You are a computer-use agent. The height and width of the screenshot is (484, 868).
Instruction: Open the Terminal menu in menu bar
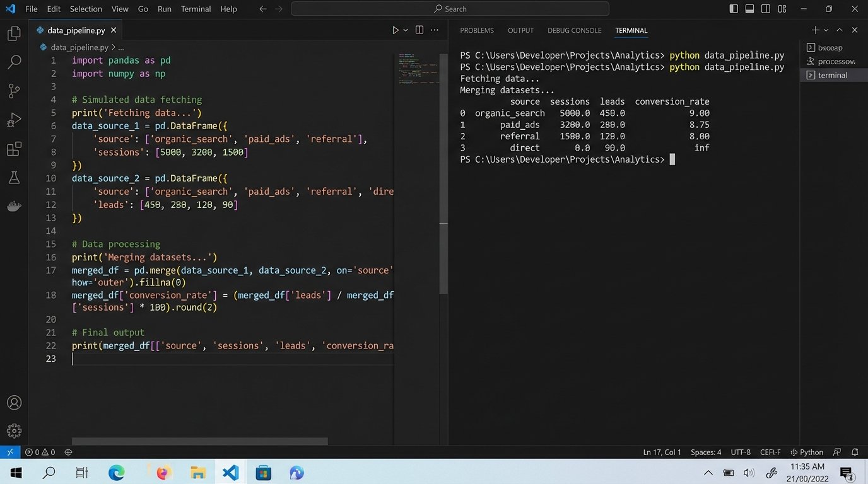196,9
